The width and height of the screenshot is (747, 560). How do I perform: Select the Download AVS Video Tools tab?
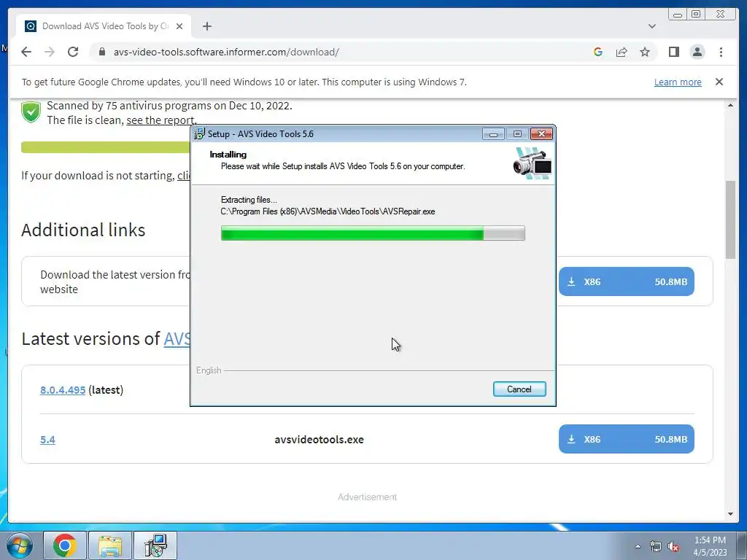pyautogui.click(x=104, y=26)
